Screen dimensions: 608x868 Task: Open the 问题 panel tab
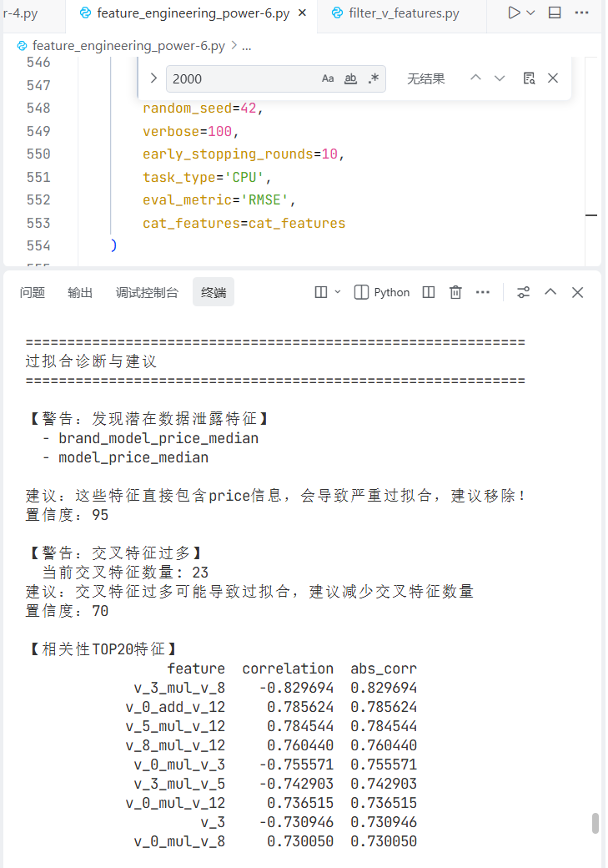click(32, 292)
